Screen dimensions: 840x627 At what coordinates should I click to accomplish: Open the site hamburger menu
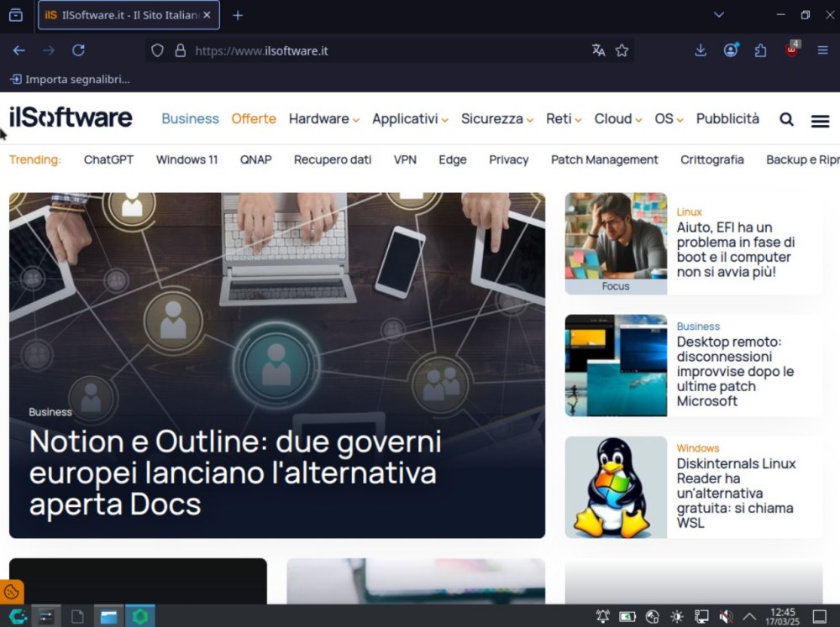click(820, 121)
